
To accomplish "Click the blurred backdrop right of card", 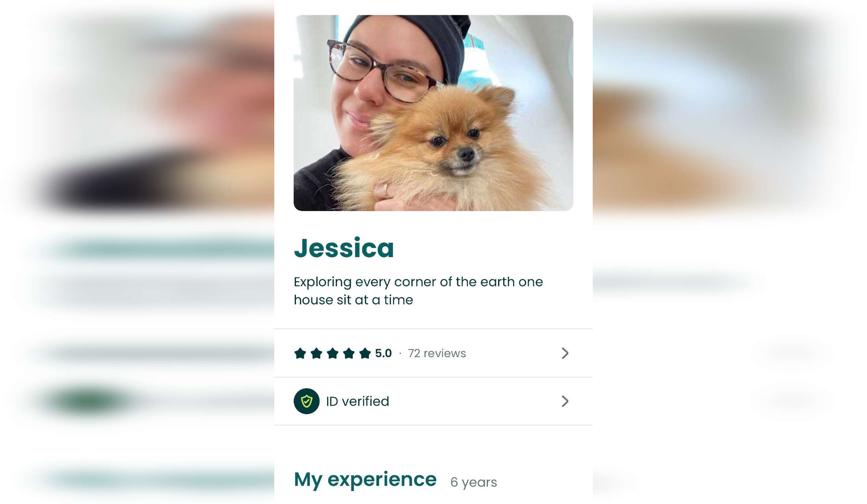I will click(x=730, y=252).
